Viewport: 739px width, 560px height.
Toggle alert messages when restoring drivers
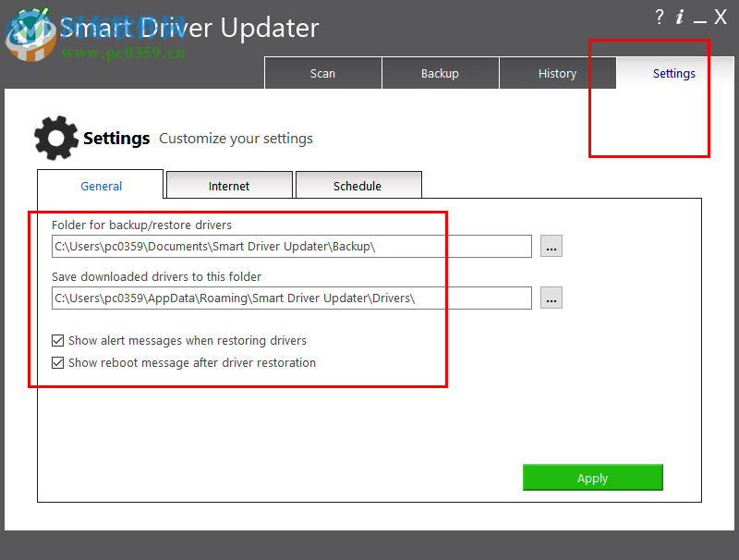tap(57, 340)
